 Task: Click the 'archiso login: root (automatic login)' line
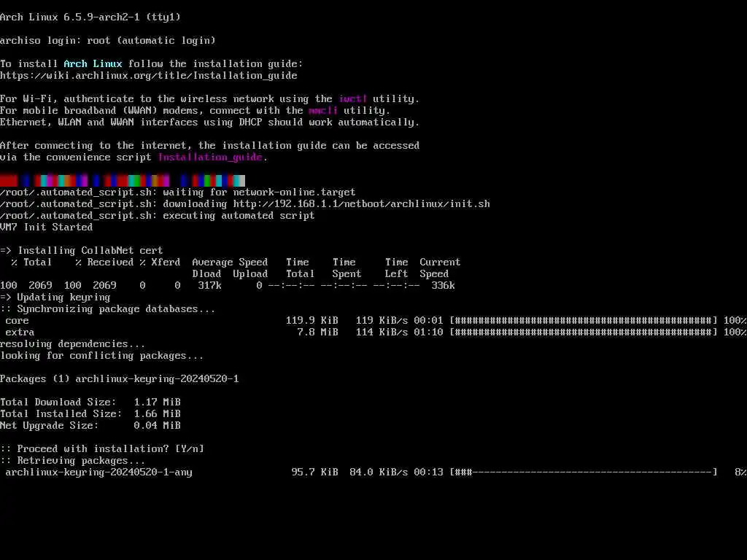(x=108, y=41)
